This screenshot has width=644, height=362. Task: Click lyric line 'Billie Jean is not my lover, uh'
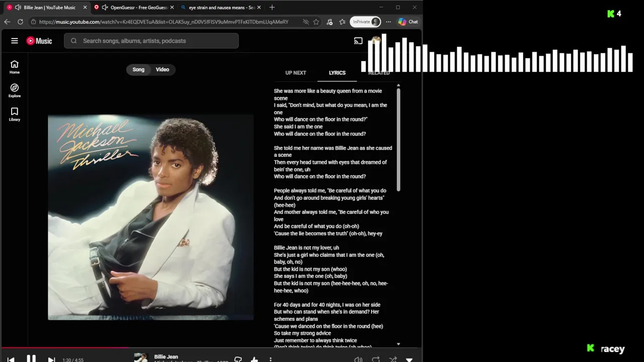(x=306, y=248)
